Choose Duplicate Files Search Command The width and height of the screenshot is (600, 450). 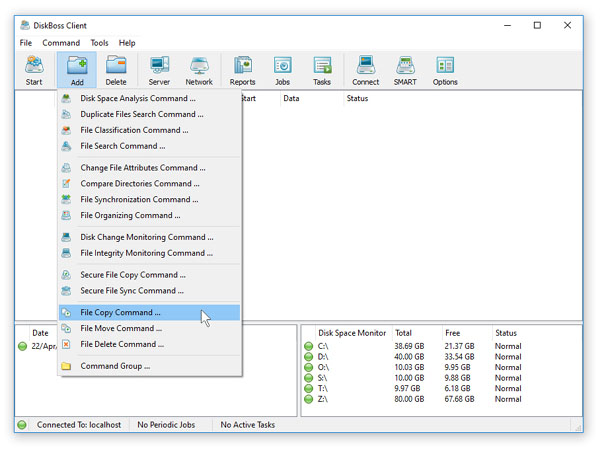(x=150, y=114)
